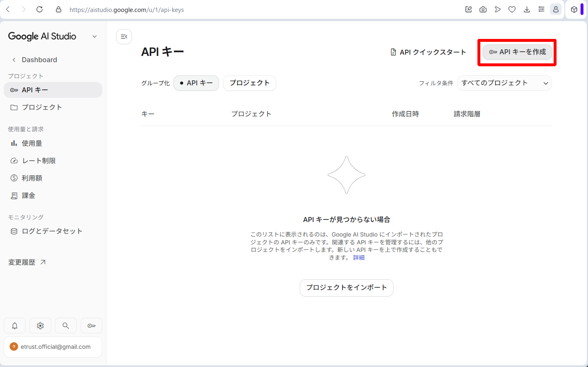Open the browser sliders settings icon
The height and width of the screenshot is (367, 588).
click(x=541, y=9)
